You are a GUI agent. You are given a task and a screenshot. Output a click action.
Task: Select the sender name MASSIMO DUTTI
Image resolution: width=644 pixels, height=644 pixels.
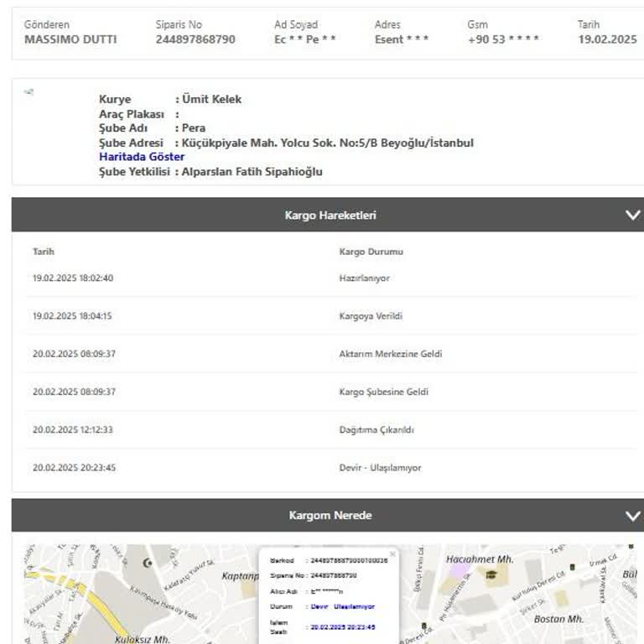pos(70,39)
